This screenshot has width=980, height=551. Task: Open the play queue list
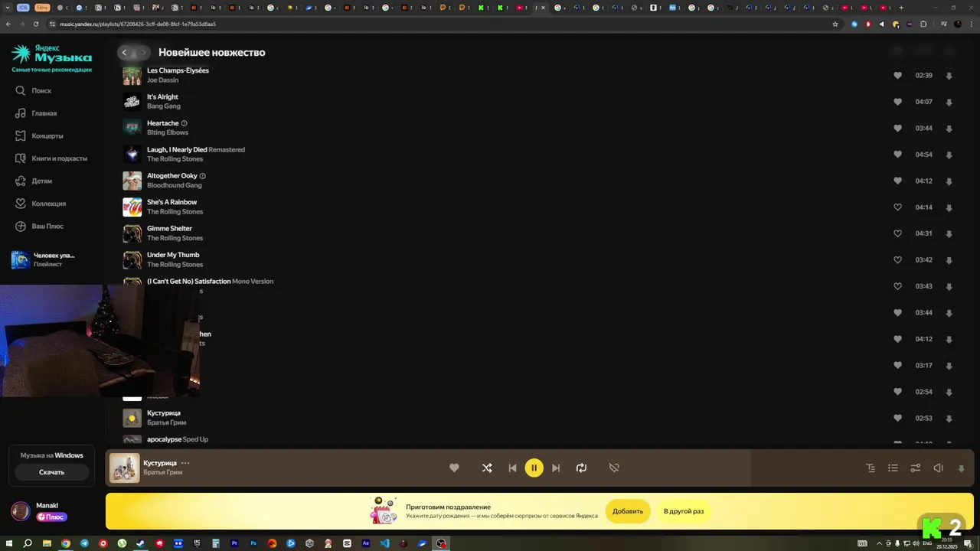point(893,468)
